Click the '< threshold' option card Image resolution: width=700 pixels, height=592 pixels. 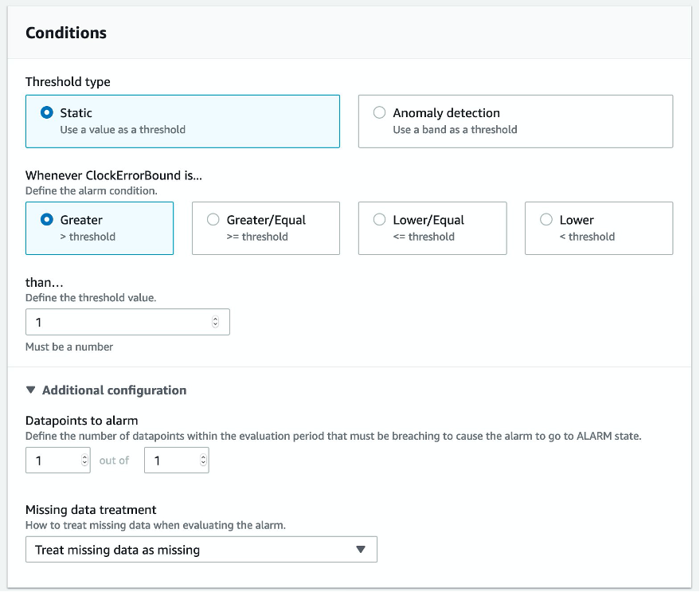599,237
